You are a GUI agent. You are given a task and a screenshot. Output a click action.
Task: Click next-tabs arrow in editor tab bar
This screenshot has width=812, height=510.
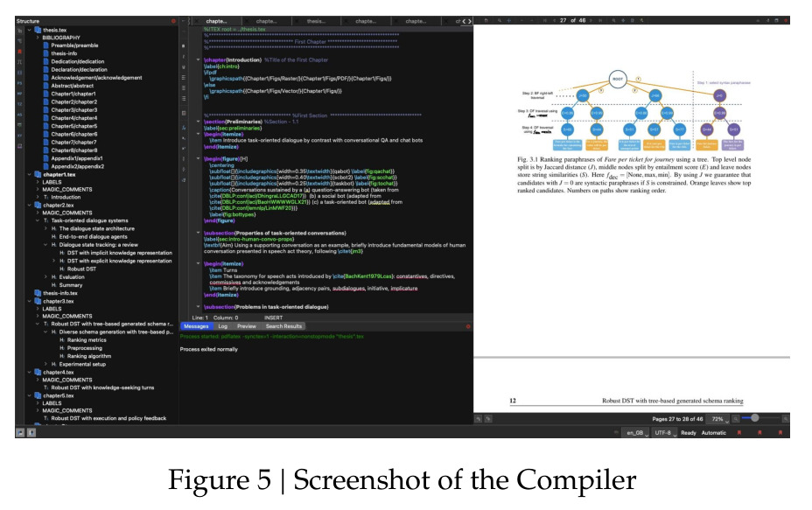pos(470,21)
